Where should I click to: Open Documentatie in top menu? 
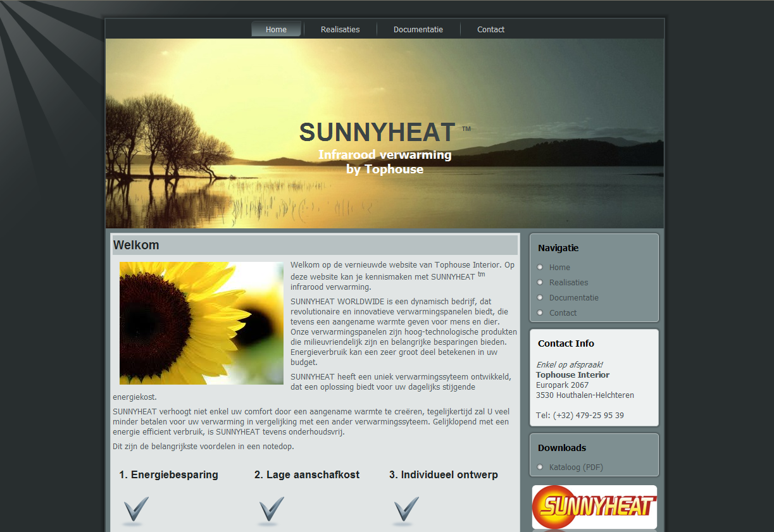pos(418,30)
